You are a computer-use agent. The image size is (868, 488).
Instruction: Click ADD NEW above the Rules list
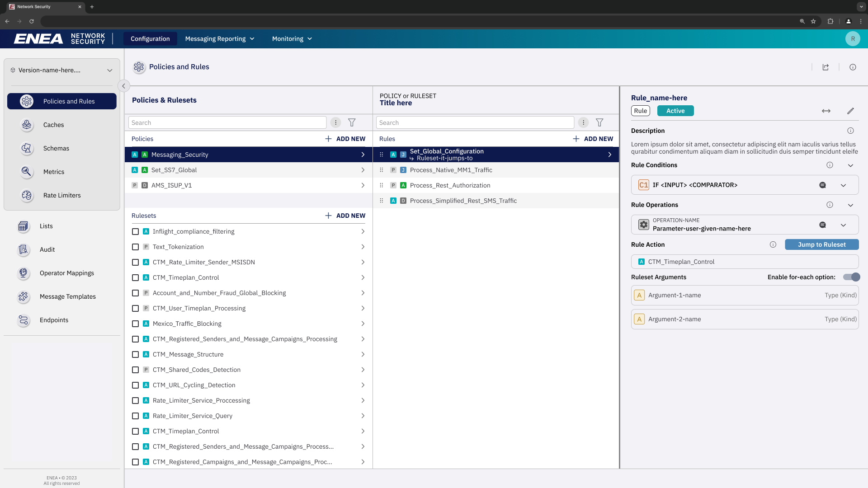(593, 139)
